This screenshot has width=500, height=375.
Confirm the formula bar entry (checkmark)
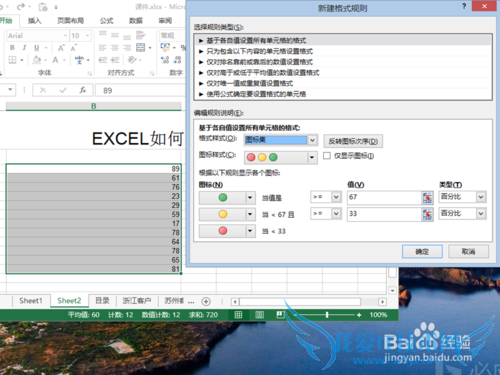click(x=63, y=90)
